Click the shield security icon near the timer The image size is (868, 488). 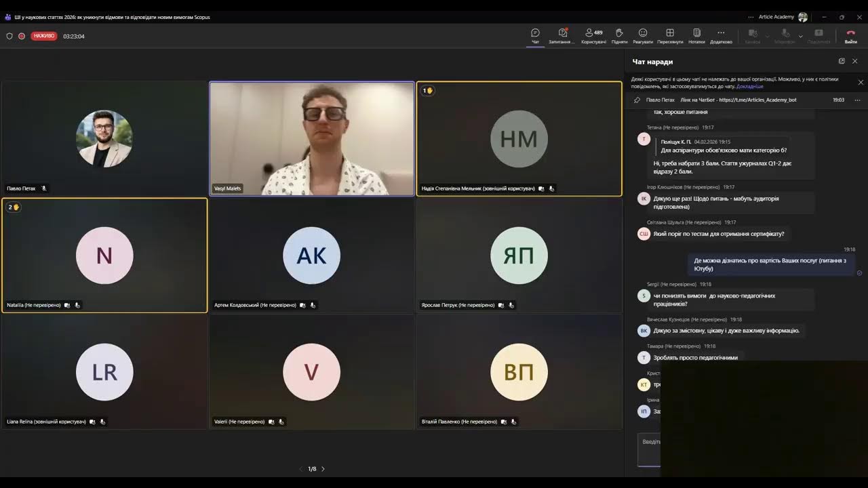pyautogui.click(x=9, y=36)
